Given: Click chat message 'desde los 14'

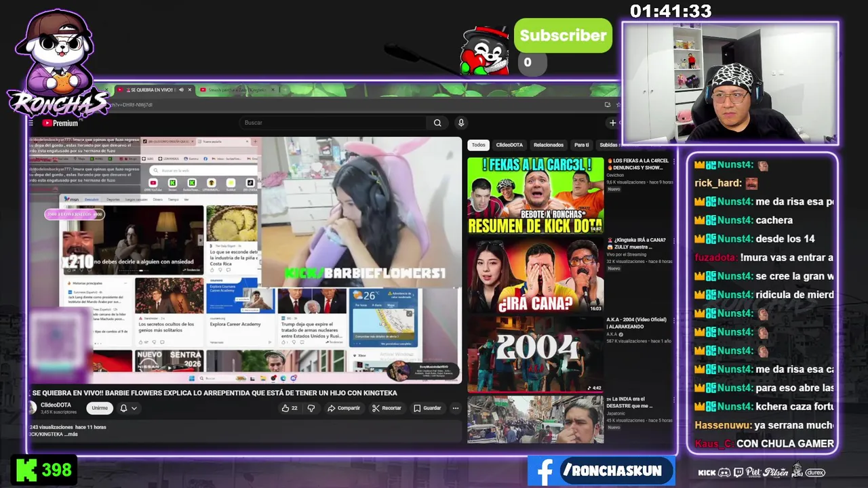Looking at the screenshot, I should (x=785, y=239).
